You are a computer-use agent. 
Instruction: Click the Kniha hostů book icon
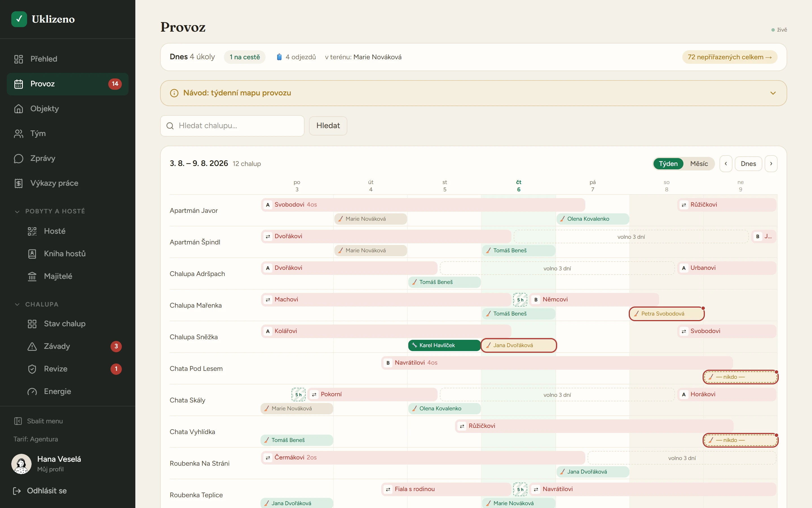coord(32,254)
